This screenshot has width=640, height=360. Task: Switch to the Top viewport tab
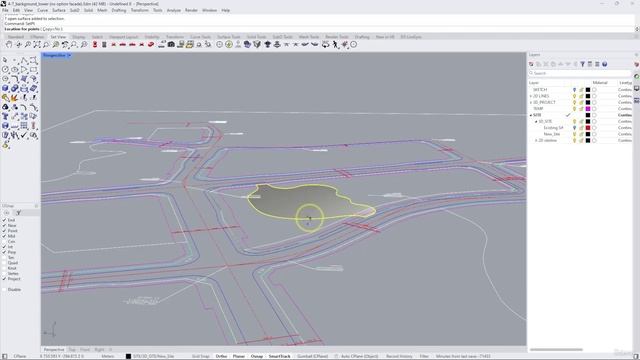tap(72, 350)
